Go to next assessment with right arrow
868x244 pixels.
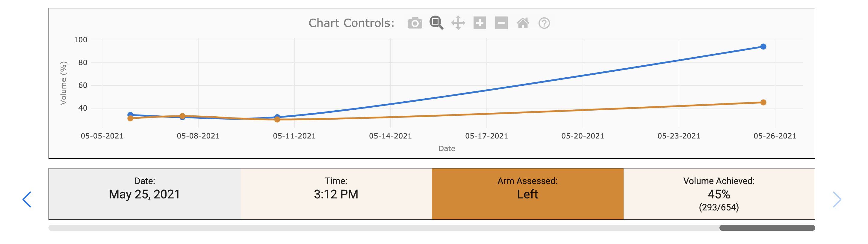pos(837,200)
